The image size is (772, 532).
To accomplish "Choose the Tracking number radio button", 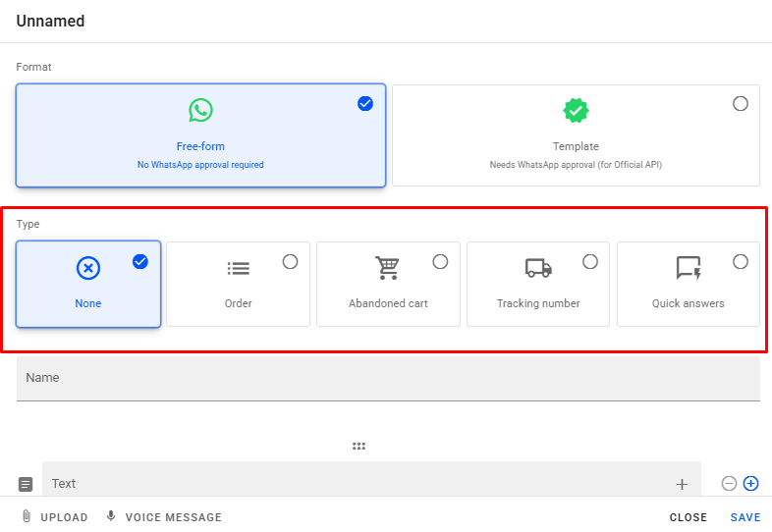I will point(590,261).
